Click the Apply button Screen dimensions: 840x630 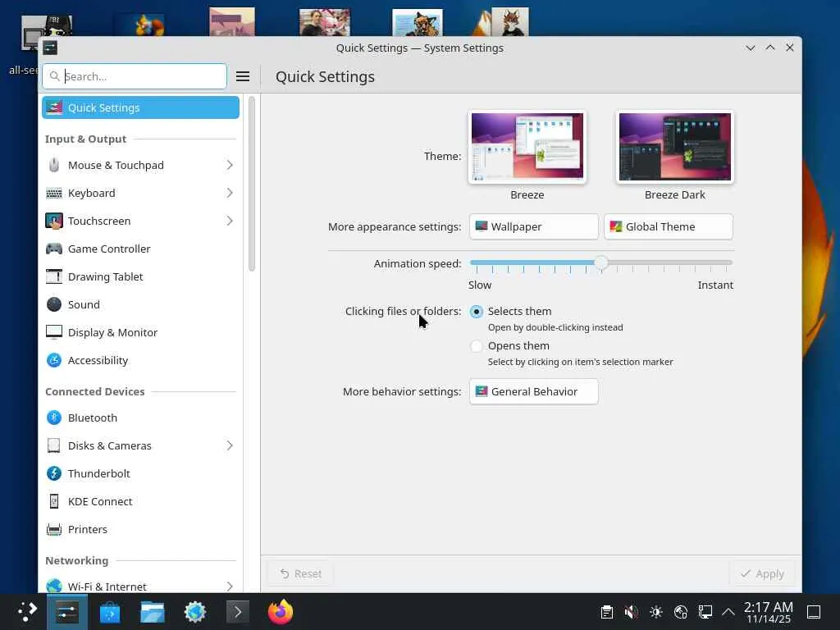(x=762, y=573)
